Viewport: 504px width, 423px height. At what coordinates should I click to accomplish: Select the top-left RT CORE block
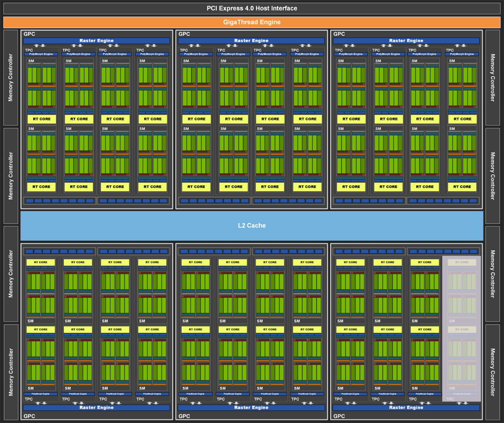click(41, 119)
